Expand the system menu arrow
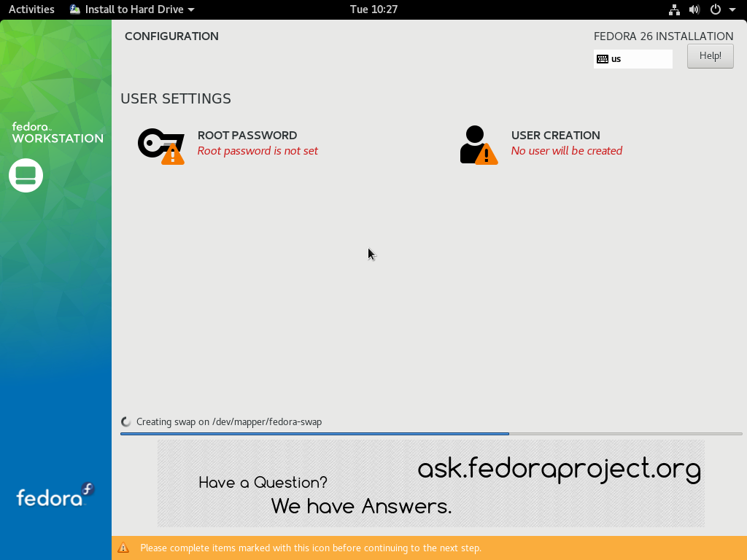Image resolution: width=747 pixels, height=560 pixels. (732, 9)
